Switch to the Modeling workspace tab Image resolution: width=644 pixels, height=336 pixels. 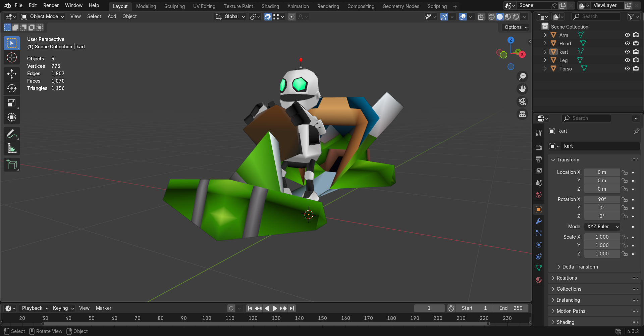146,6
